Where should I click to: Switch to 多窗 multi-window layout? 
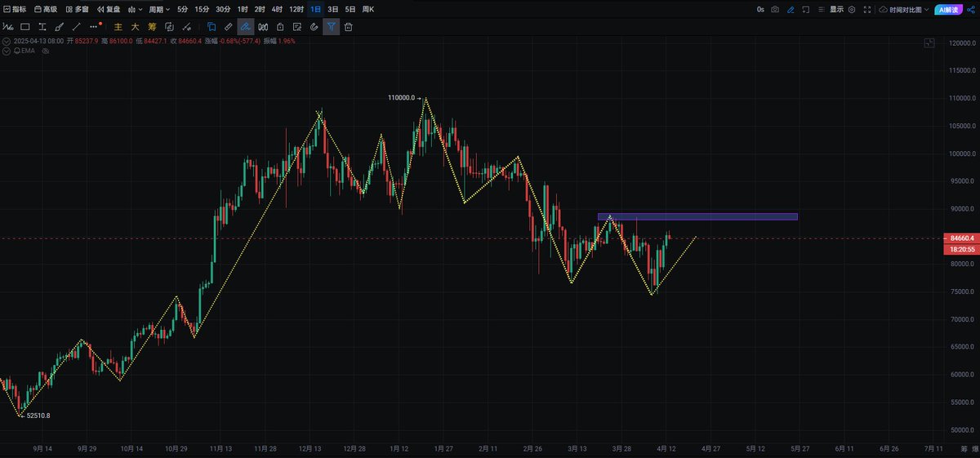coord(77,9)
